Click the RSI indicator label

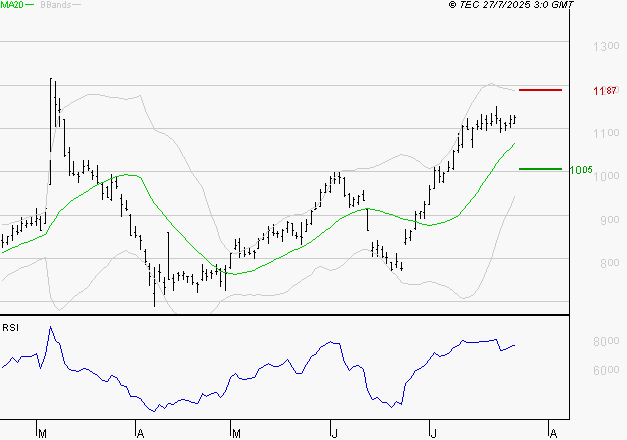pyautogui.click(x=10, y=328)
